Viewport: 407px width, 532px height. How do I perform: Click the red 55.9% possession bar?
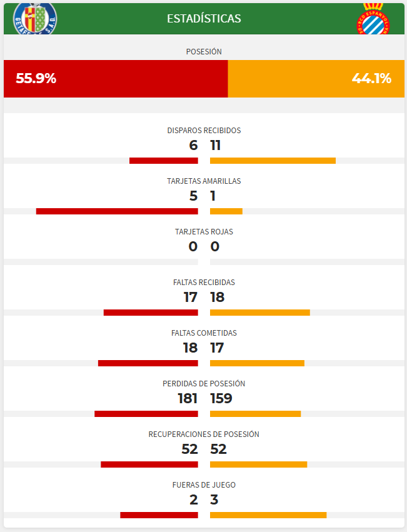pyautogui.click(x=116, y=79)
